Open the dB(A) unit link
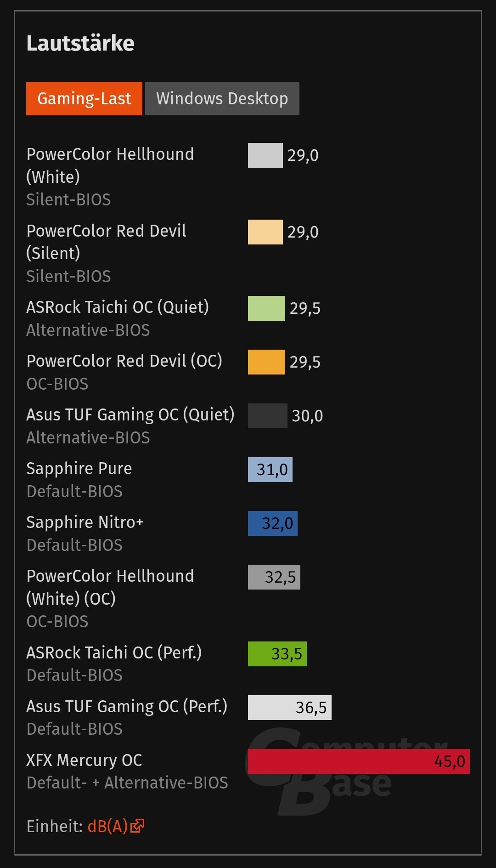This screenshot has width=496, height=868. point(107,826)
